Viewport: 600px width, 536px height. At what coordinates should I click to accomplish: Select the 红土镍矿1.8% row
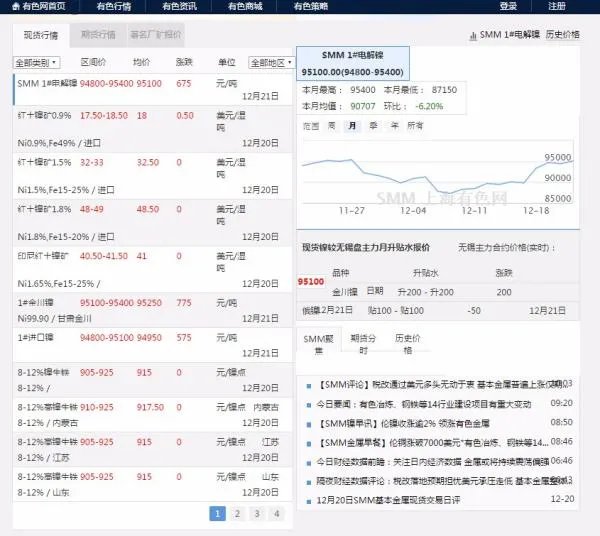coord(153,223)
